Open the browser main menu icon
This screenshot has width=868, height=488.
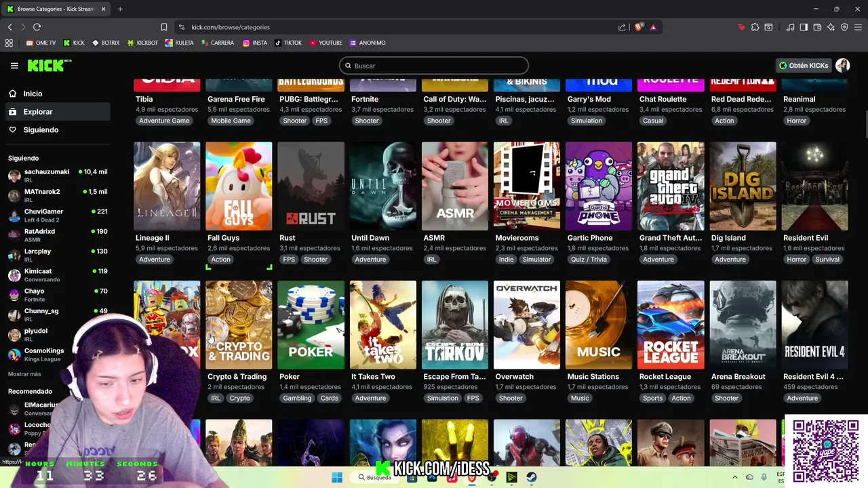click(x=858, y=27)
